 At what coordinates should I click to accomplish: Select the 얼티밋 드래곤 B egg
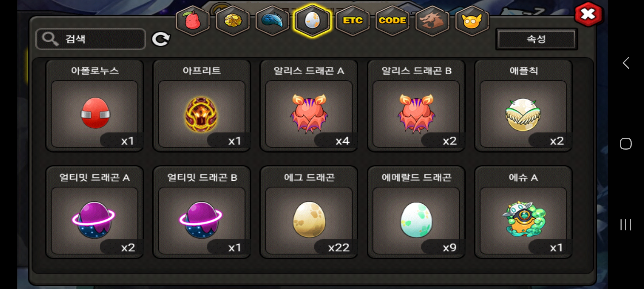[x=202, y=212]
